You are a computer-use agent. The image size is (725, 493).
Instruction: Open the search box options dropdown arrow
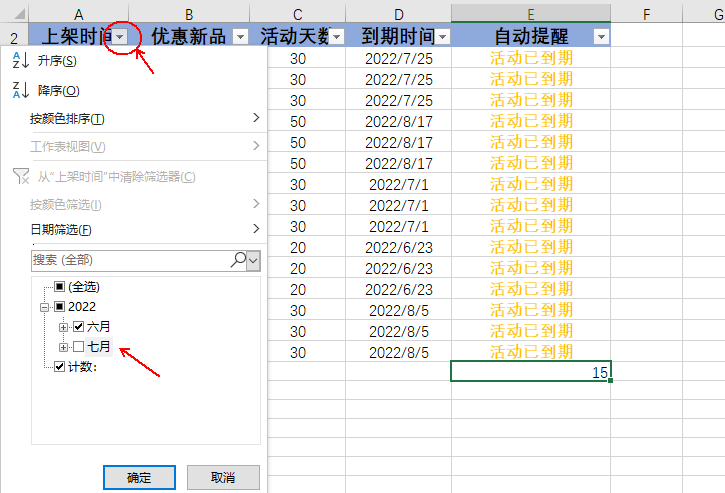click(x=253, y=260)
